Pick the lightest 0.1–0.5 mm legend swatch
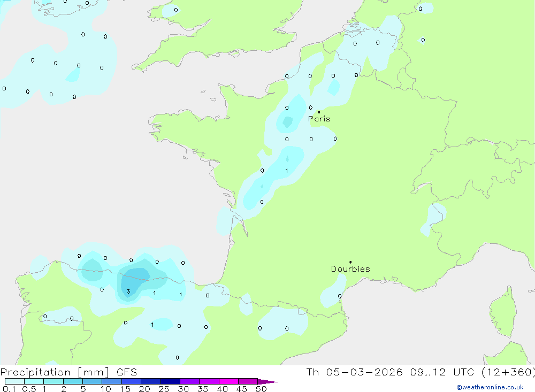535x392 pixels. 14,381
